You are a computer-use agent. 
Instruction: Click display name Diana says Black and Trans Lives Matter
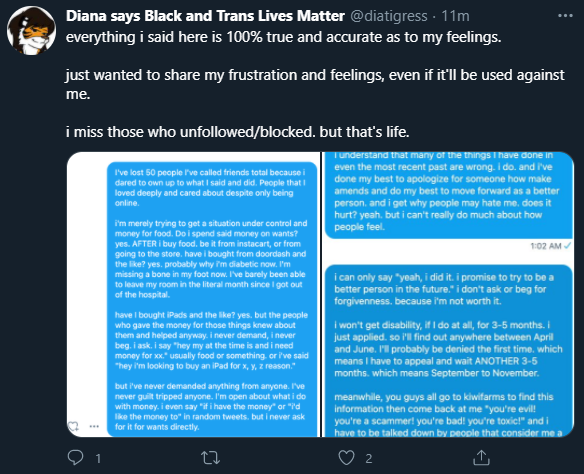pos(205,16)
